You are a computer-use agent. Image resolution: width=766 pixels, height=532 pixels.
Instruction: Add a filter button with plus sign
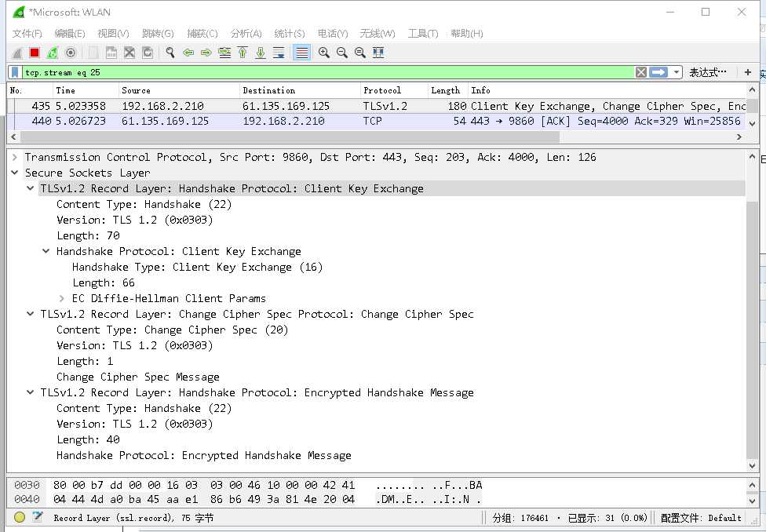(747, 72)
